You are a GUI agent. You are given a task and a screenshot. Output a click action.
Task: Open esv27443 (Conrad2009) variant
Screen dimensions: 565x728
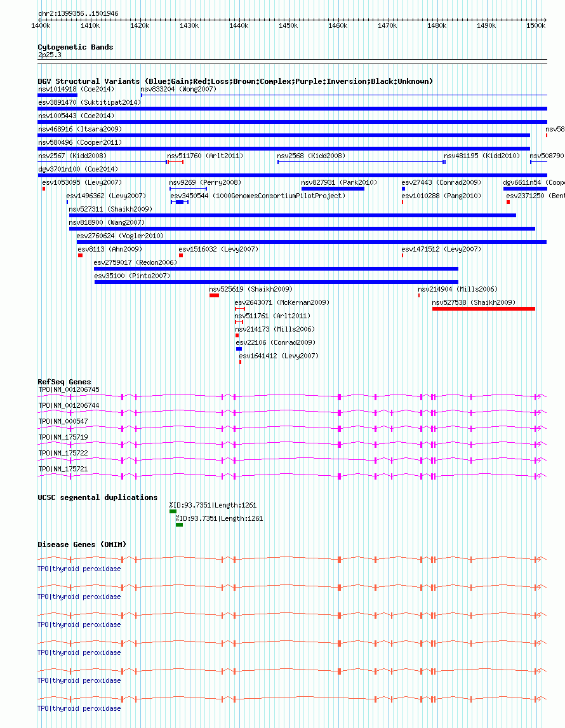click(442, 183)
